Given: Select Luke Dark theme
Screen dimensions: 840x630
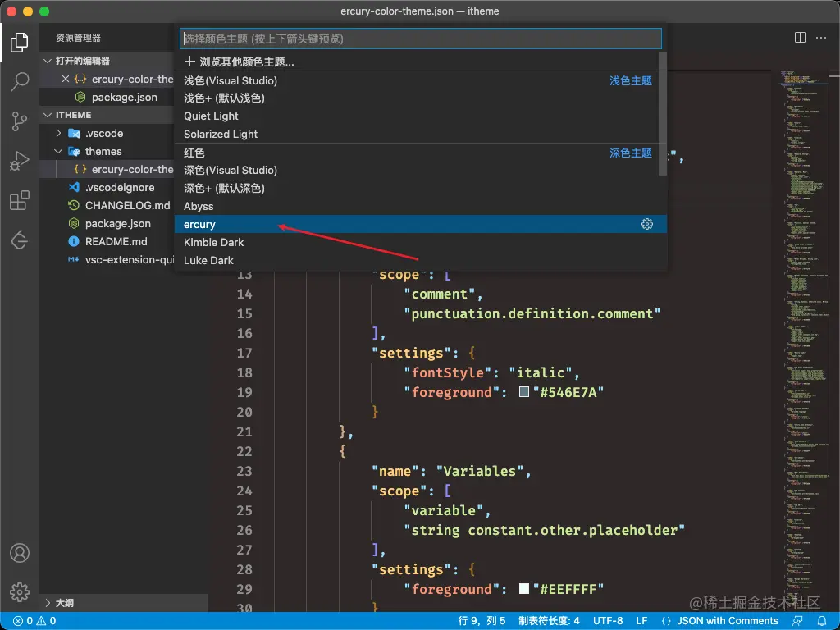Looking at the screenshot, I should [x=421, y=260].
